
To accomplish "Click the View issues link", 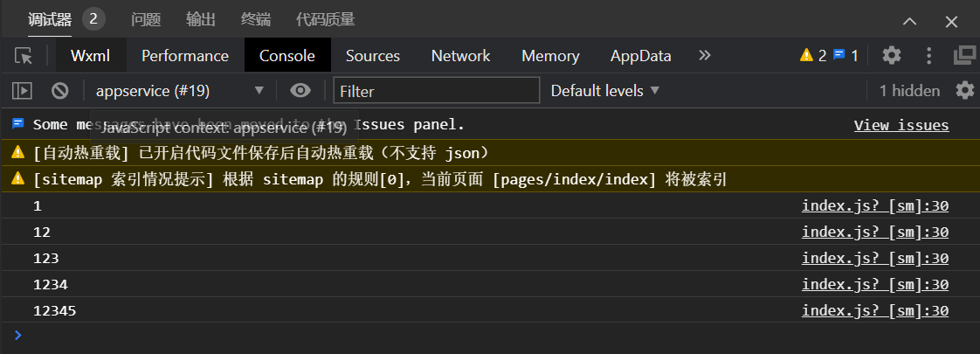I will click(x=901, y=126).
